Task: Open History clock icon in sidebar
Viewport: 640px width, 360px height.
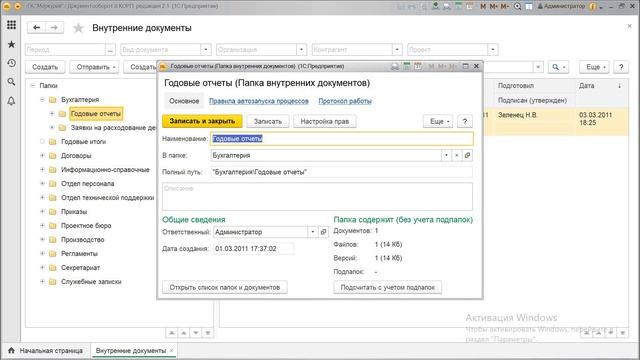Action: point(11,63)
